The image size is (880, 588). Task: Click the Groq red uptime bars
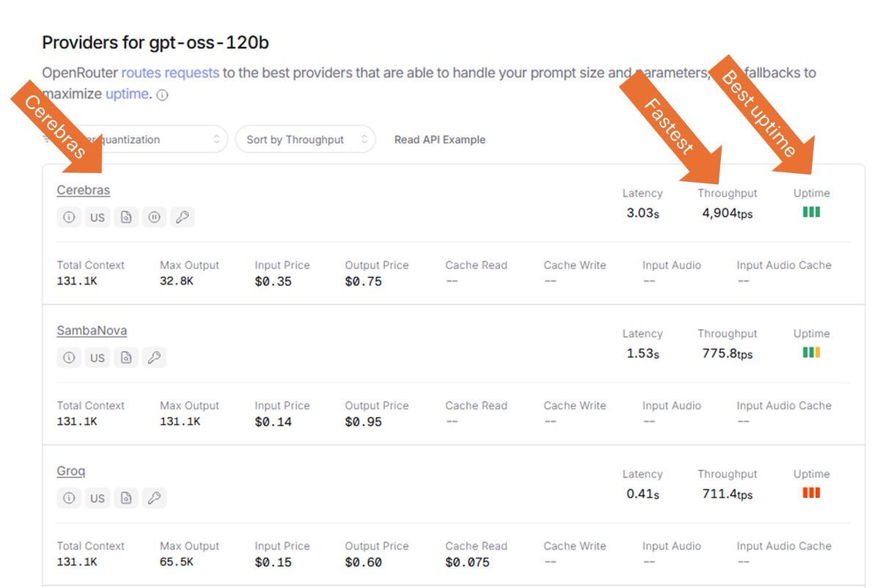pyautogui.click(x=811, y=493)
